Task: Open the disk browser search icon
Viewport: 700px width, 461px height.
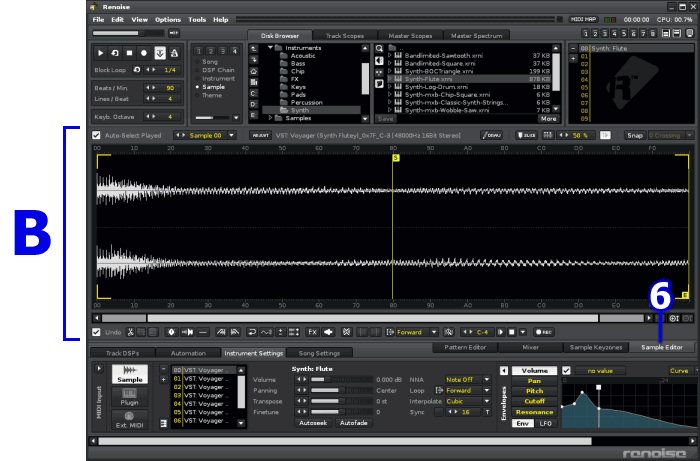Action: 379,49
